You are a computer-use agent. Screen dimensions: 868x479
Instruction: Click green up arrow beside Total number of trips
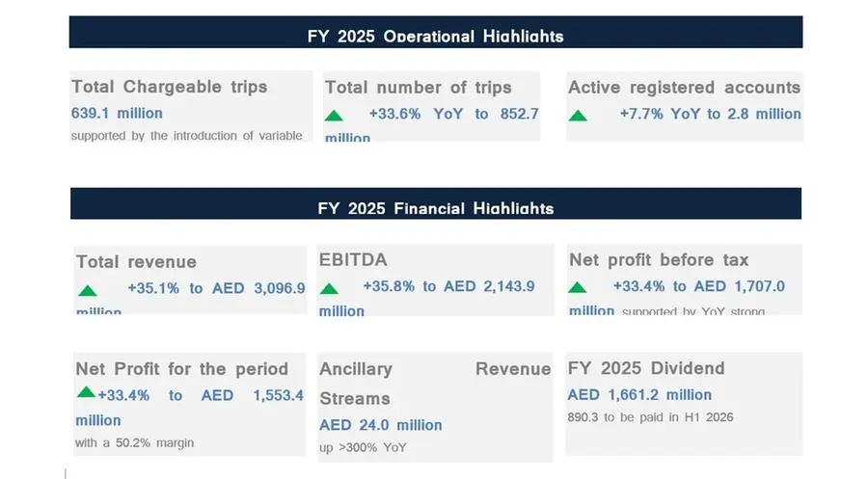click(334, 116)
